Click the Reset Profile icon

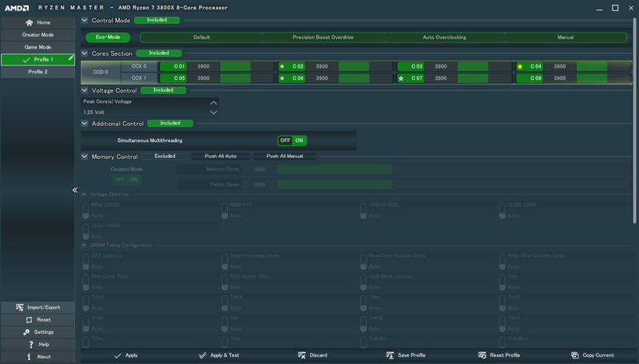pos(482,355)
